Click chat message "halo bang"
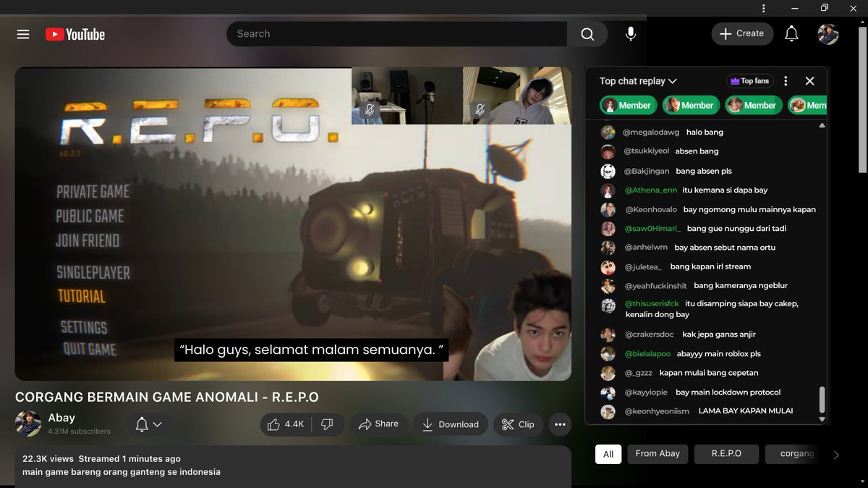868x488 pixels. click(704, 132)
